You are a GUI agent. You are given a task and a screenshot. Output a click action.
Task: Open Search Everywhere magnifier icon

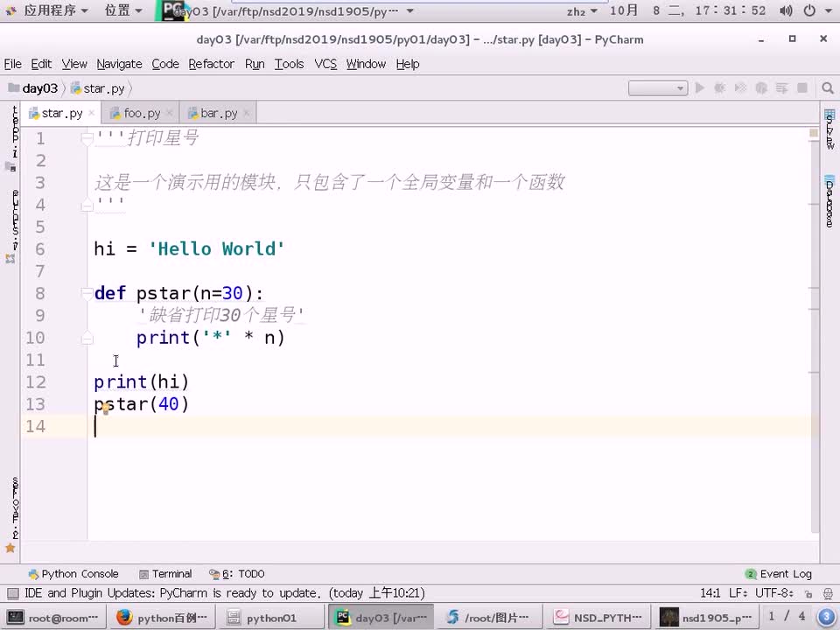[x=827, y=87]
